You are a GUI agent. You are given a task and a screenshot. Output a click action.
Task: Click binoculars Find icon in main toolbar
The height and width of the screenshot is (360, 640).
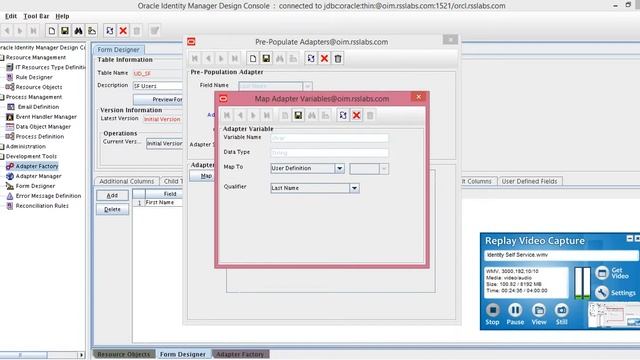tap(78, 31)
